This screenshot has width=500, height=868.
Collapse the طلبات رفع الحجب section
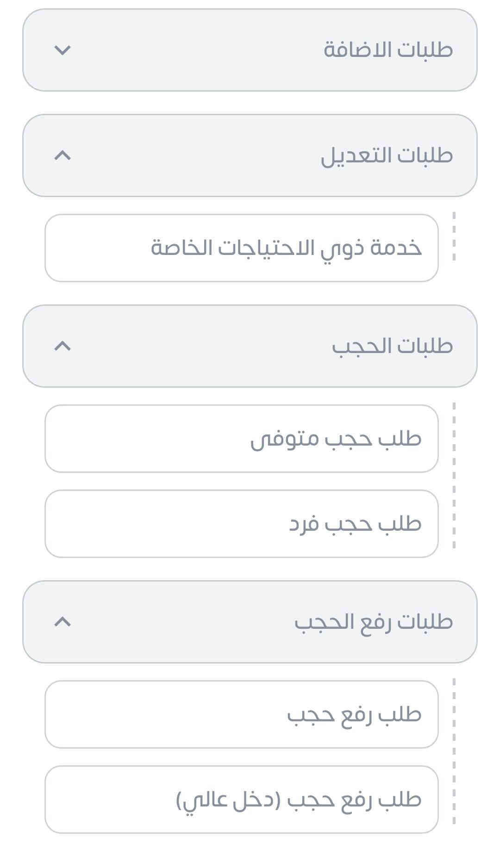250,622
